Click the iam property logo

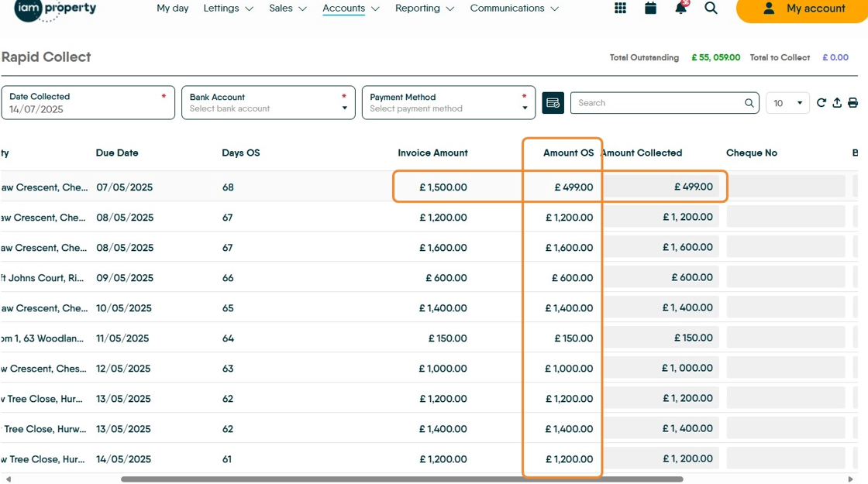pos(56,9)
